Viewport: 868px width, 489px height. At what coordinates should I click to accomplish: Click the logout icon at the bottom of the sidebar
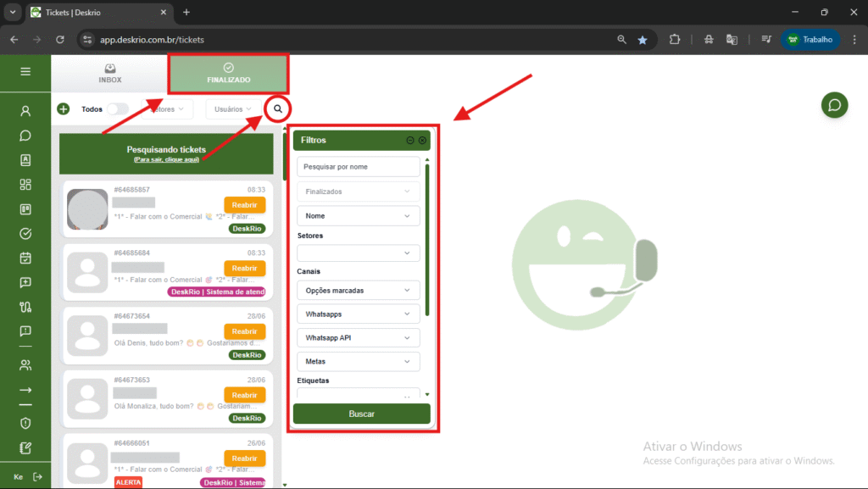tap(37, 477)
